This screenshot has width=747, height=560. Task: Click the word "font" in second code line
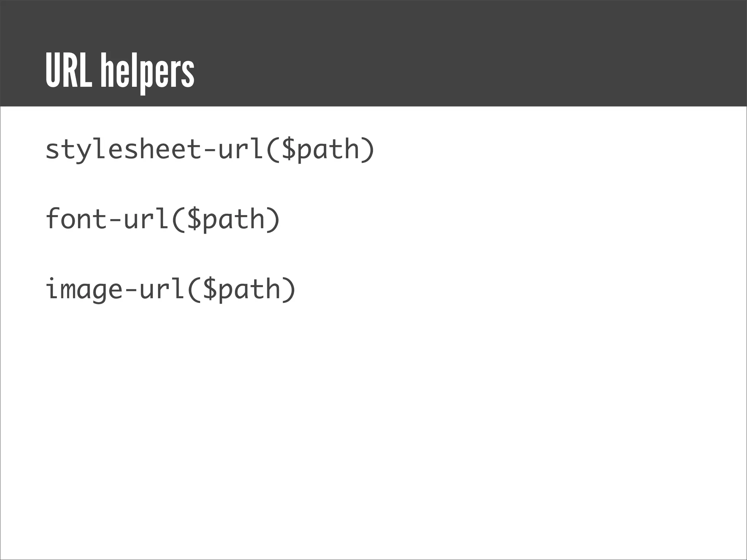76,219
